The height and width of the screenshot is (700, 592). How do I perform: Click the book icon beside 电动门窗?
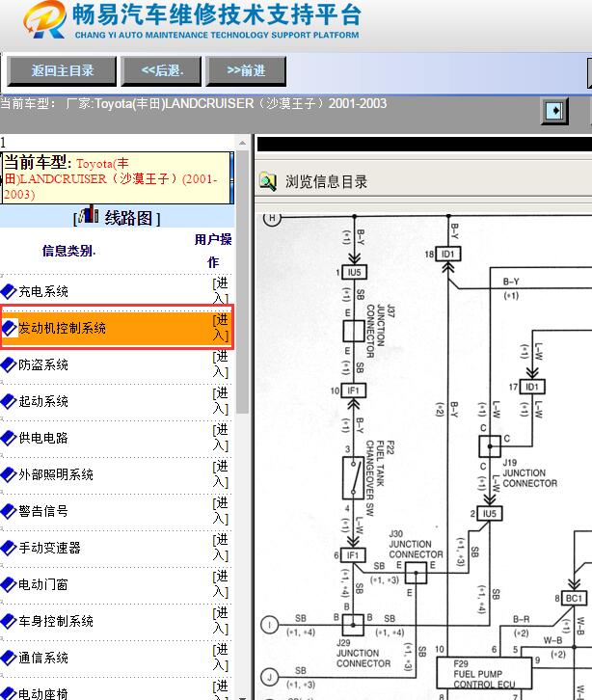click(x=9, y=584)
